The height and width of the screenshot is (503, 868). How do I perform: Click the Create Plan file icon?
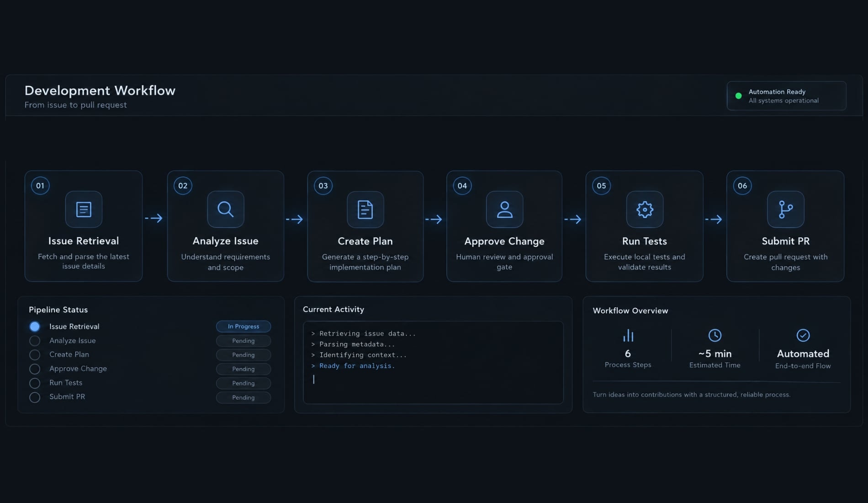click(365, 209)
